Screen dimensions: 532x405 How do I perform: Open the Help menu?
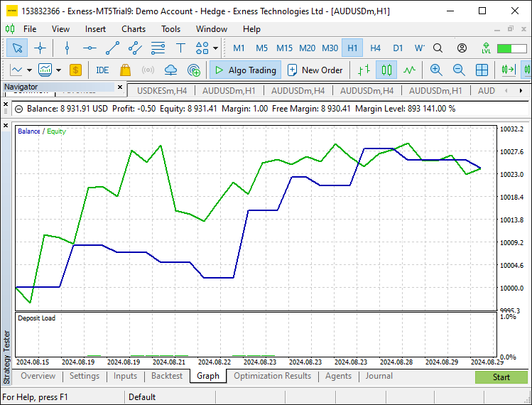pyautogui.click(x=251, y=29)
